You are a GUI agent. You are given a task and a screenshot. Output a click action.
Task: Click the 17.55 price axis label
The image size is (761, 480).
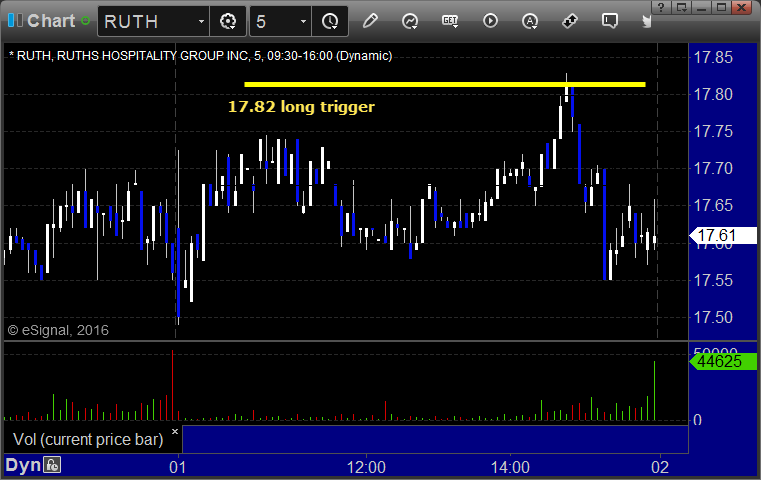[x=713, y=280]
